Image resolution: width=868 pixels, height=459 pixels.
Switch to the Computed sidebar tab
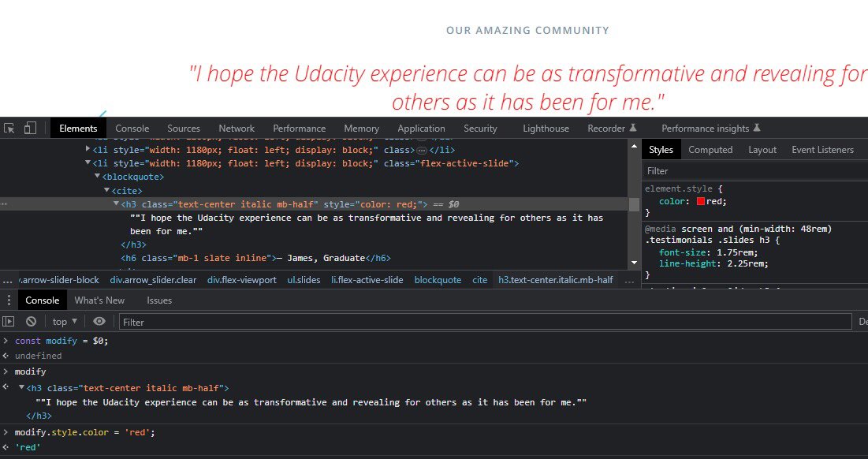click(x=710, y=150)
